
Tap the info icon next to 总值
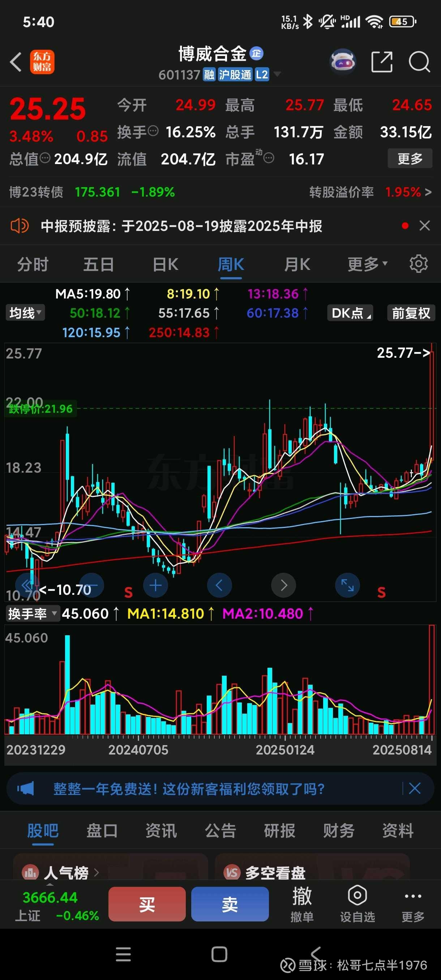[45, 158]
